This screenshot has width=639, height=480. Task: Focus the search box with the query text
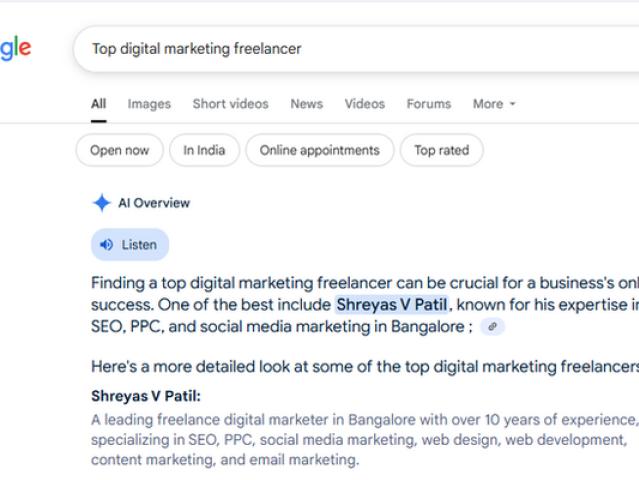pyautogui.click(x=350, y=48)
